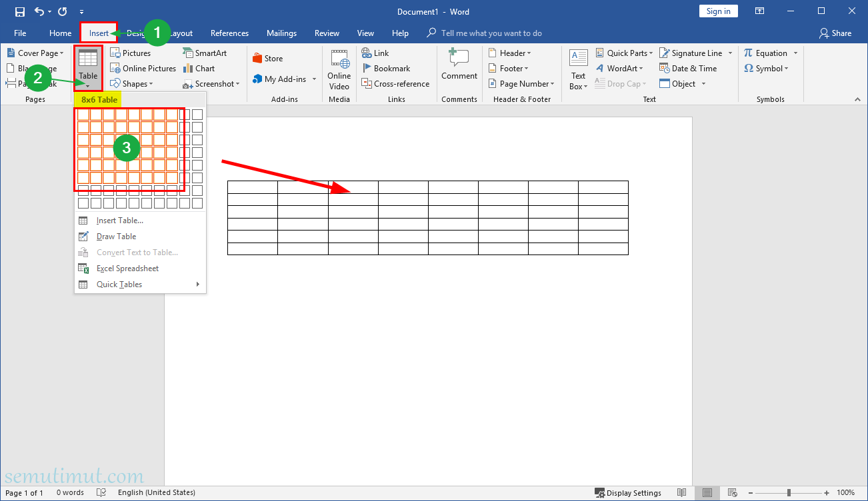Image resolution: width=868 pixels, height=501 pixels.
Task: Insert Date & Time
Action: (x=689, y=69)
